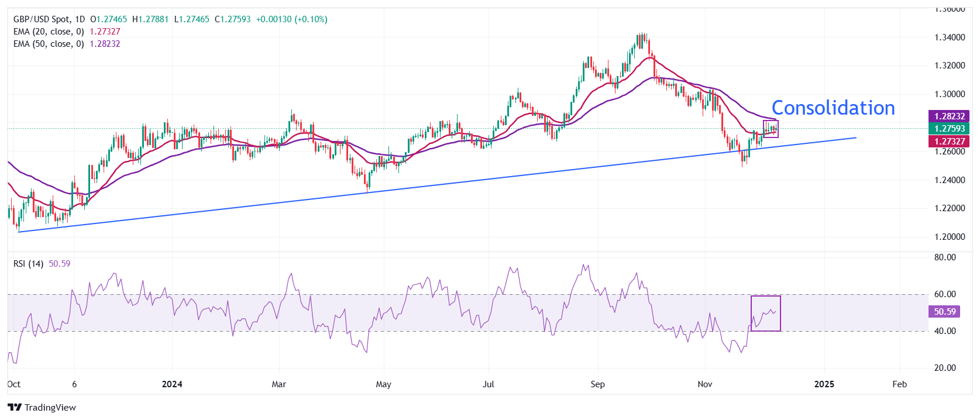Click the 1D interval label
This screenshot has height=420, width=980.
tap(80, 19)
